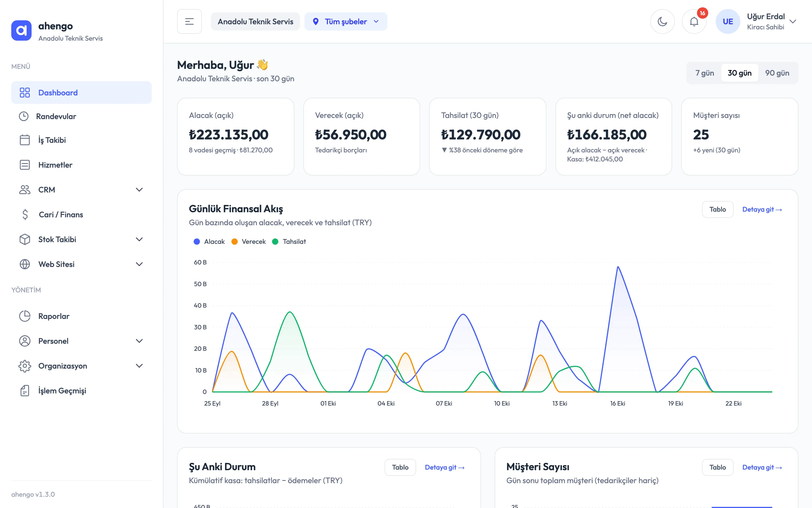Click the UE user avatar
Viewport: 812px width, 508px height.
(x=727, y=21)
